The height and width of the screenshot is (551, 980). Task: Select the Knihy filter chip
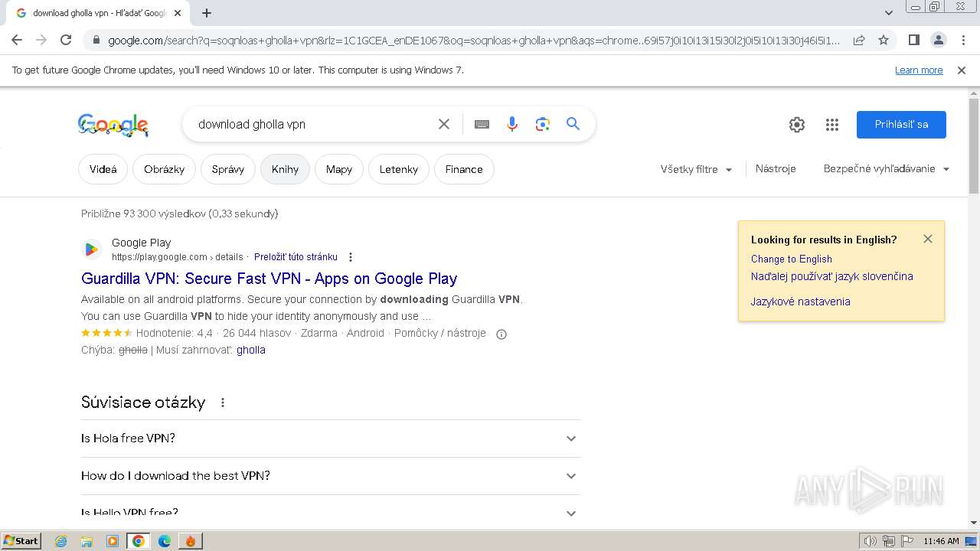coord(285,169)
